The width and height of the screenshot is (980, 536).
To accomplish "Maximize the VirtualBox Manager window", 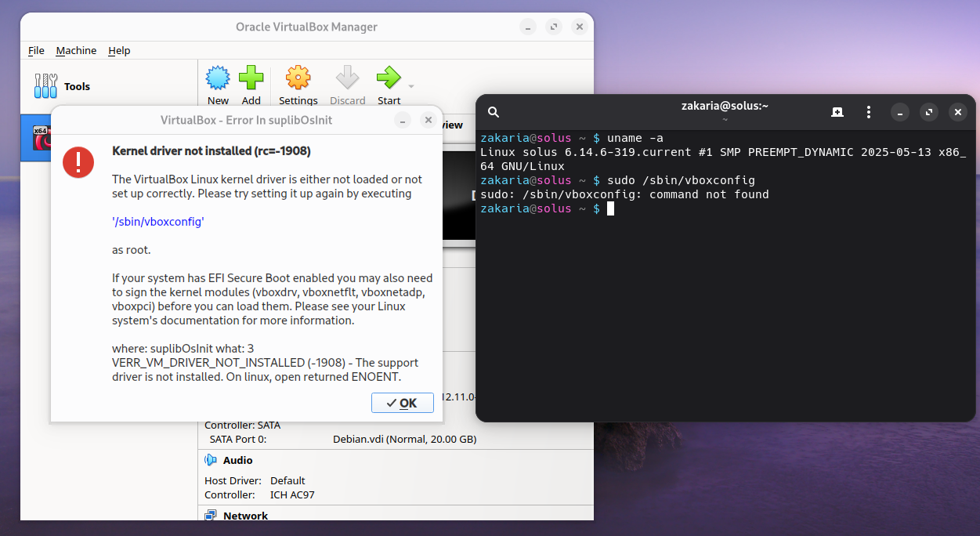I will [554, 27].
